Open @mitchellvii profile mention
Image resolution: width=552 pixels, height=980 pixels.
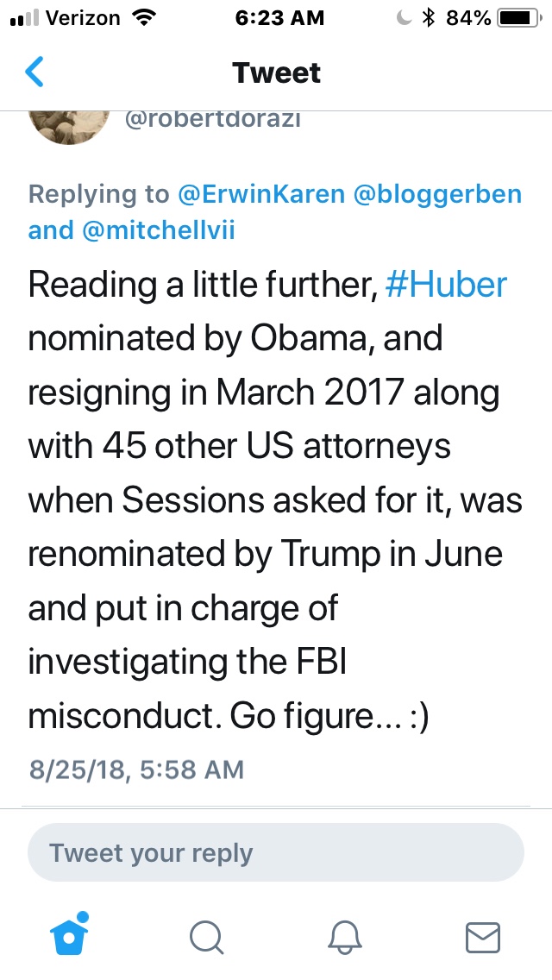[159, 230]
